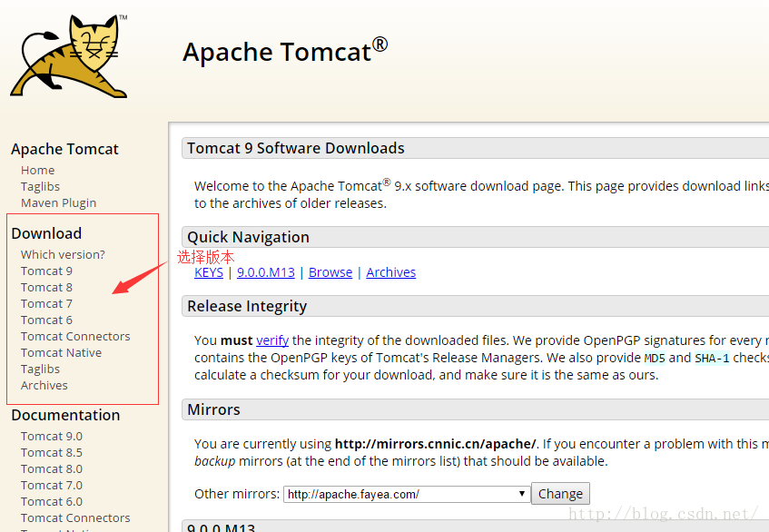The image size is (769, 532).
Task: Open Tomcat 8.5 documentation link
Action: (52, 453)
